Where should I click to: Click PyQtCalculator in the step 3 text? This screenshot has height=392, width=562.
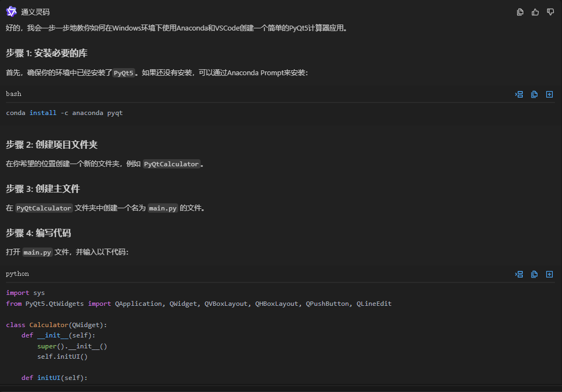pos(44,208)
